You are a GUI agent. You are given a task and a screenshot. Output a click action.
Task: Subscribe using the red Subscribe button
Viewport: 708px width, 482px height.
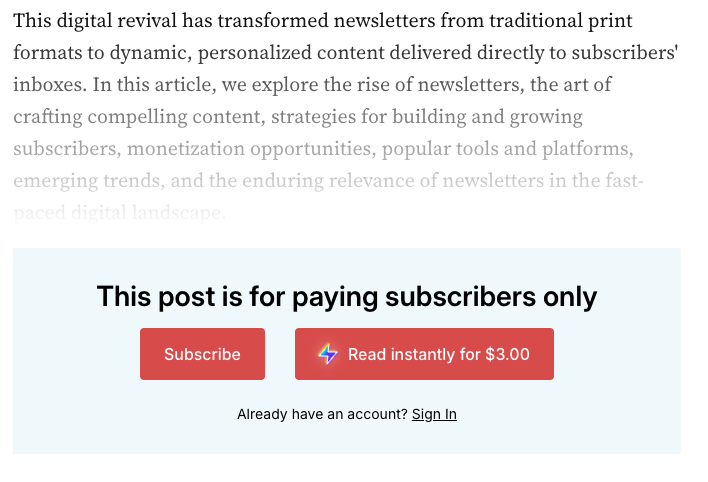coord(202,354)
